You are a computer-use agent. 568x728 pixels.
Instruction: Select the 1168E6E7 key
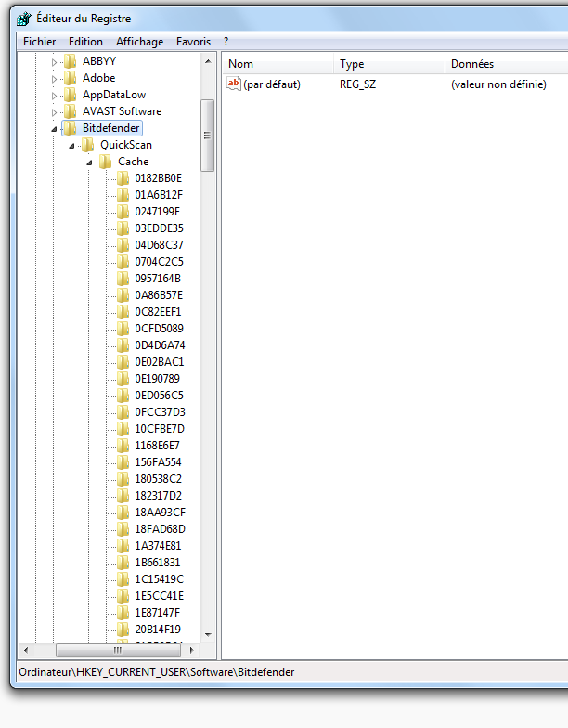click(157, 446)
